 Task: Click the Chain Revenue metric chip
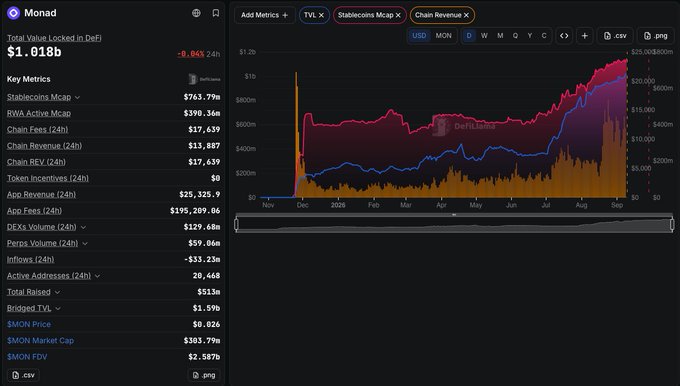point(442,15)
